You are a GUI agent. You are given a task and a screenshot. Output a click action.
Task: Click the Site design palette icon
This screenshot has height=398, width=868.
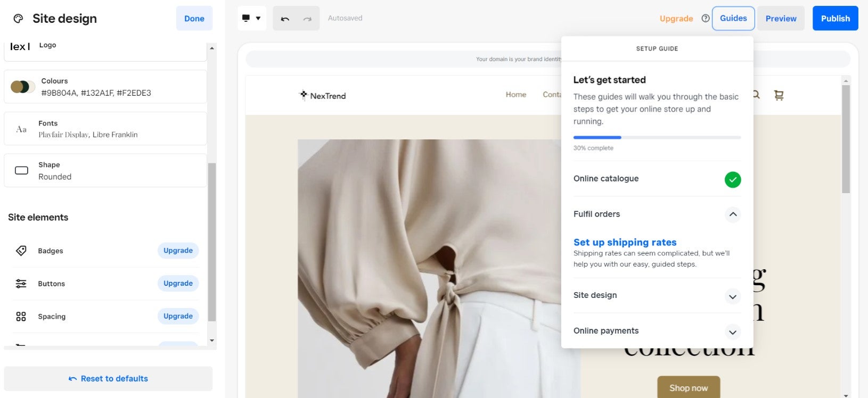[x=19, y=19]
